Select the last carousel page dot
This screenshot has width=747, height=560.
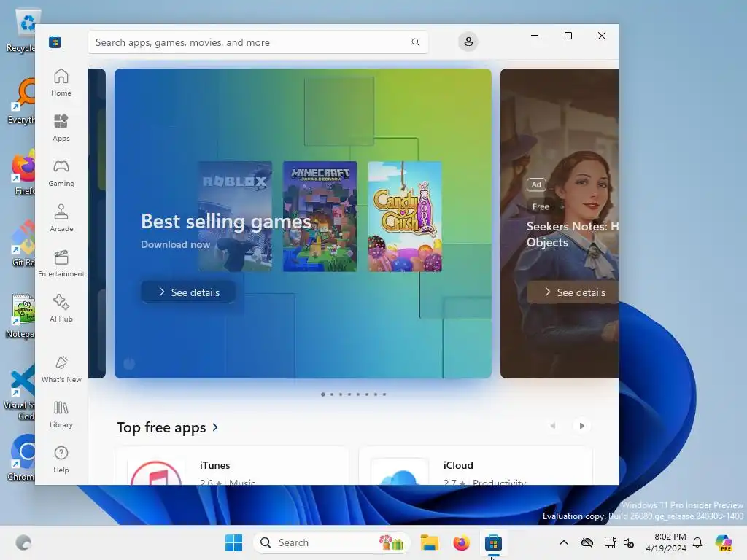point(384,394)
